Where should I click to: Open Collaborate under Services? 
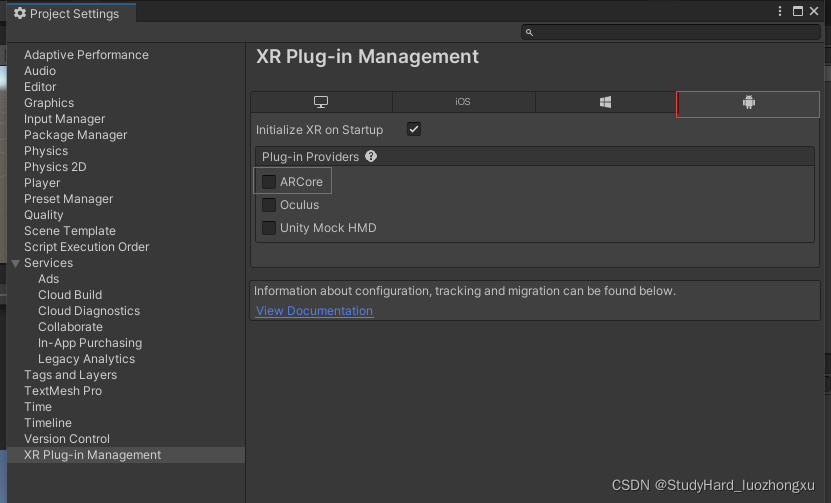70,327
